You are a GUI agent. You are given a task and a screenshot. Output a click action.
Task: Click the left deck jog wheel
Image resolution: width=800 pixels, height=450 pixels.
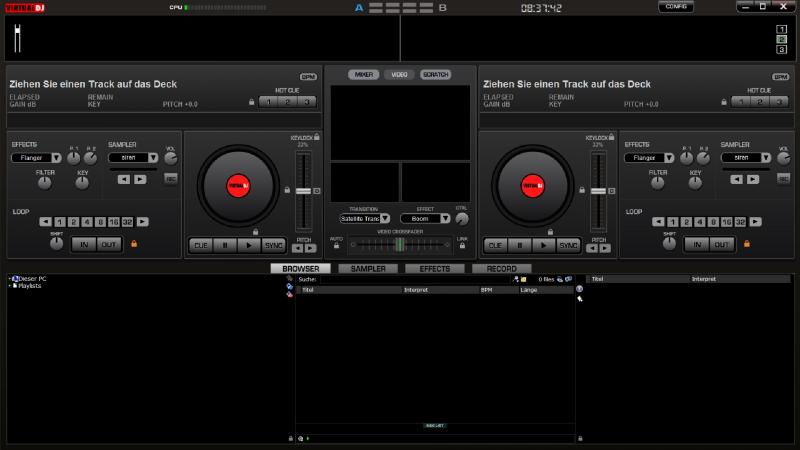238,186
